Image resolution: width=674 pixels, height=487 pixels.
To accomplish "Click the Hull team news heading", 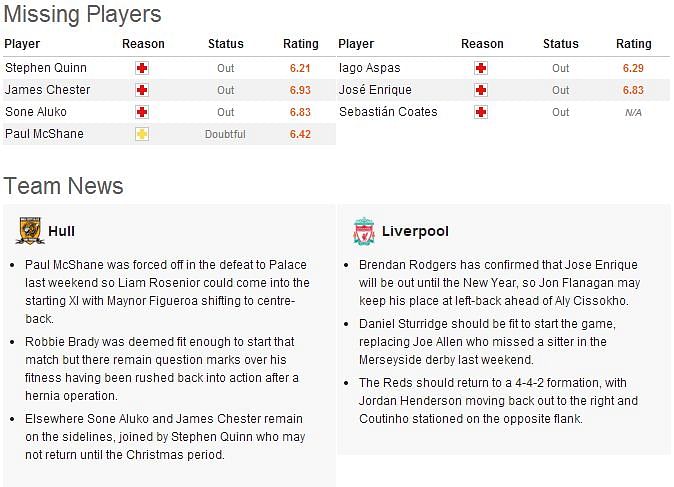I will pyautogui.click(x=61, y=231).
